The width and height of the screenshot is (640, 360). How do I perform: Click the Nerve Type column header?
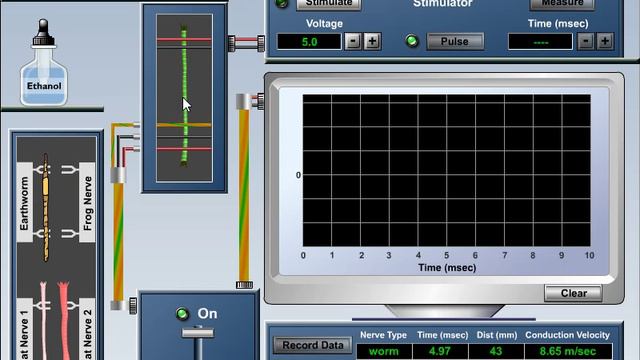383,335
